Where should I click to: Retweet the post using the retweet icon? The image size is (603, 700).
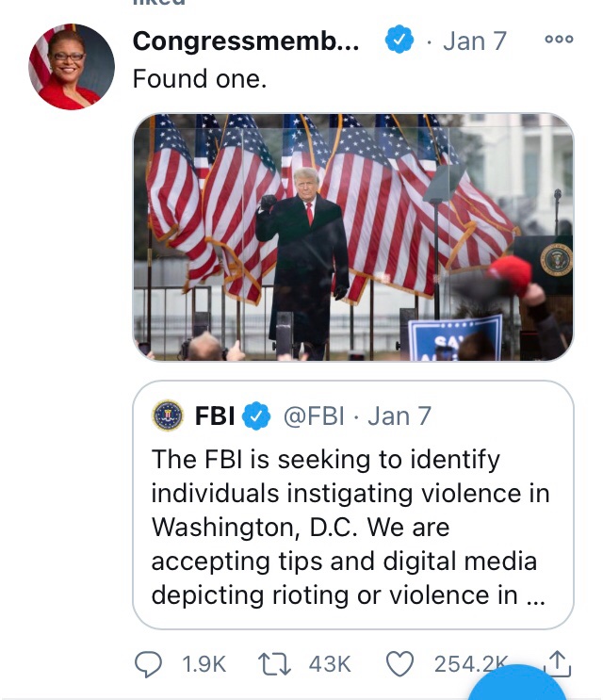point(275,664)
